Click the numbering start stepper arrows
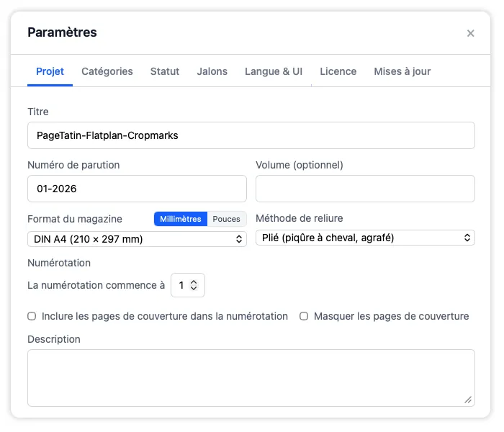 (194, 285)
